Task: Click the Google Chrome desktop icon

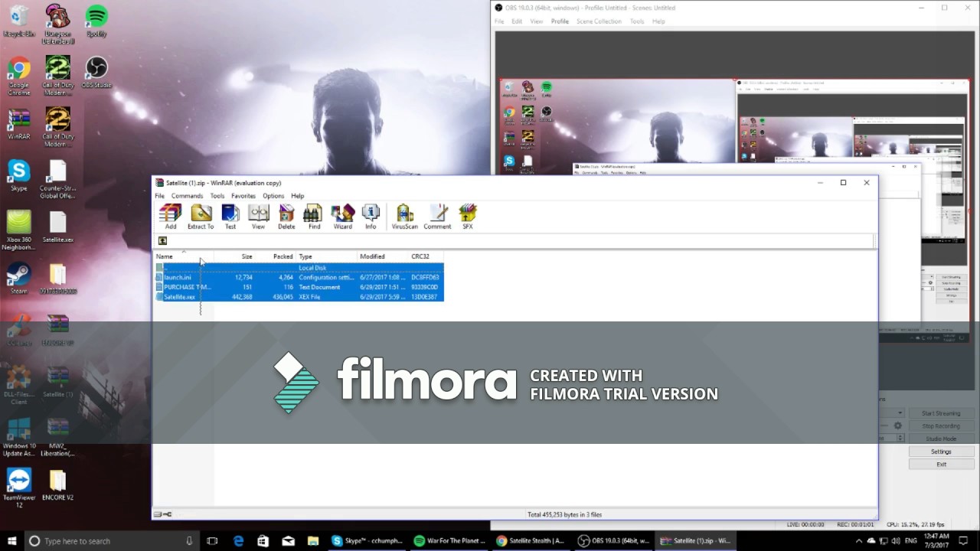Action: pos(19,77)
